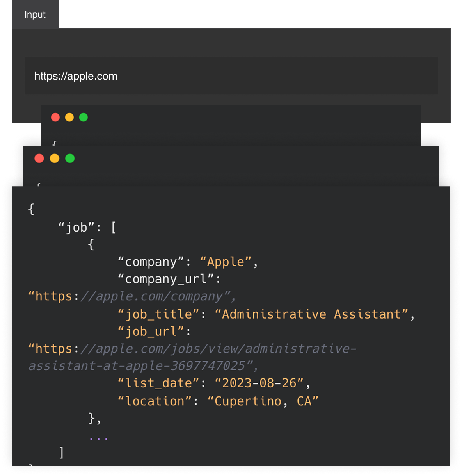Close the middle window with red dot
Image resolution: width=462 pixels, height=476 pixels.
(x=39, y=158)
